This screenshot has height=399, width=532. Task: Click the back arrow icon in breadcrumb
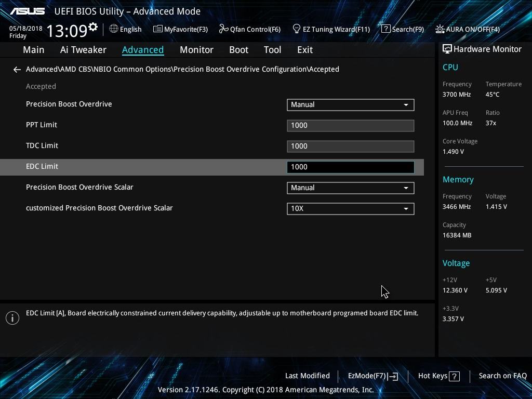tap(17, 70)
